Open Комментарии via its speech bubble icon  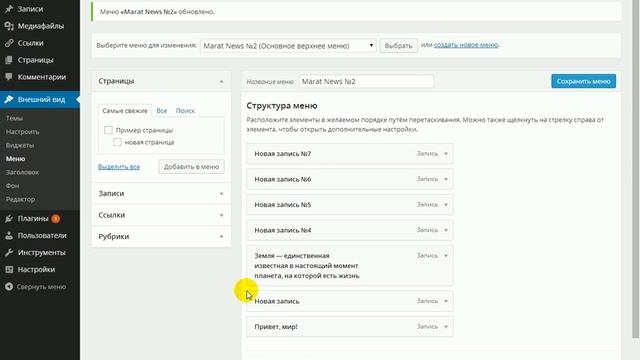pyautogui.click(x=9, y=77)
